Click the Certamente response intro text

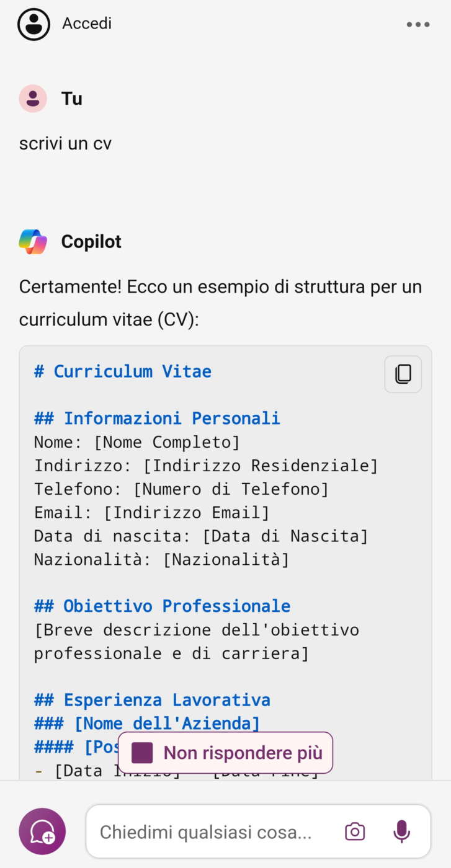(x=220, y=303)
